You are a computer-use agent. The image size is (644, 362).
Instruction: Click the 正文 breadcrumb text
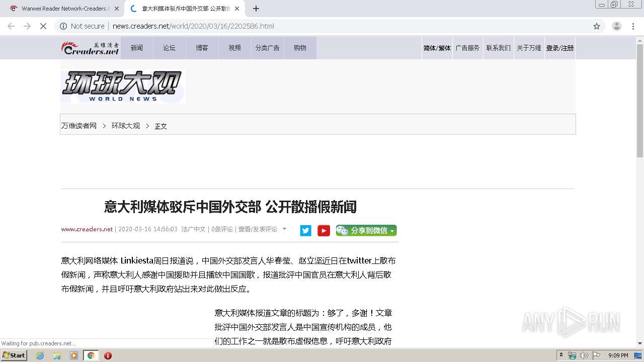pyautogui.click(x=161, y=126)
